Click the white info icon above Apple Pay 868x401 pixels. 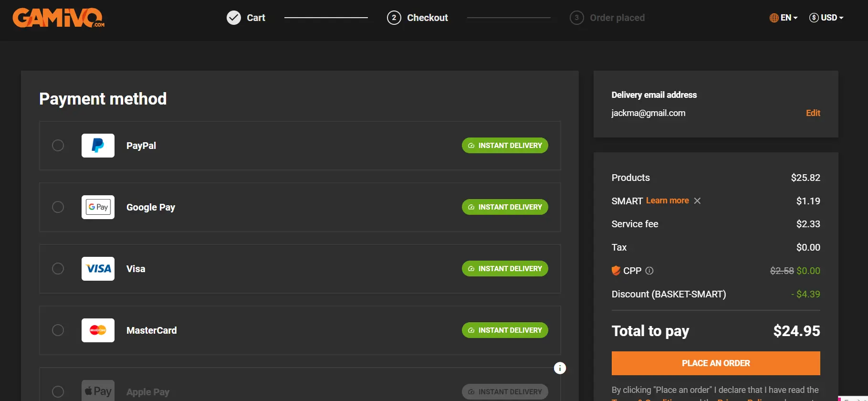[560, 368]
